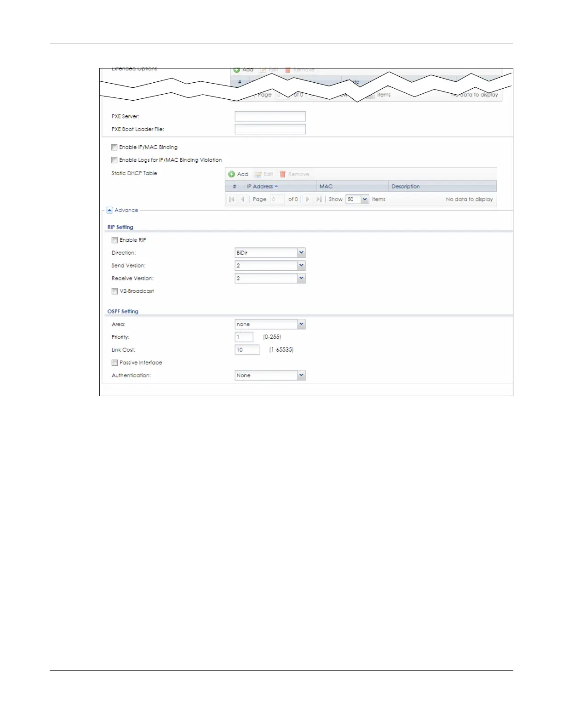Viewport: 563px width, 728px height.
Task: Check the Passive Interface checkbox
Action: [x=115, y=363]
